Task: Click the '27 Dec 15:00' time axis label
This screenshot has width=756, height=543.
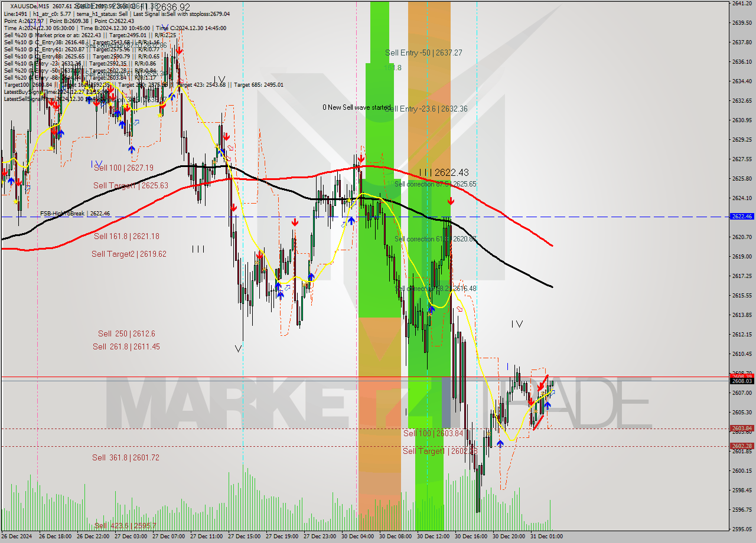Action: coord(245,537)
